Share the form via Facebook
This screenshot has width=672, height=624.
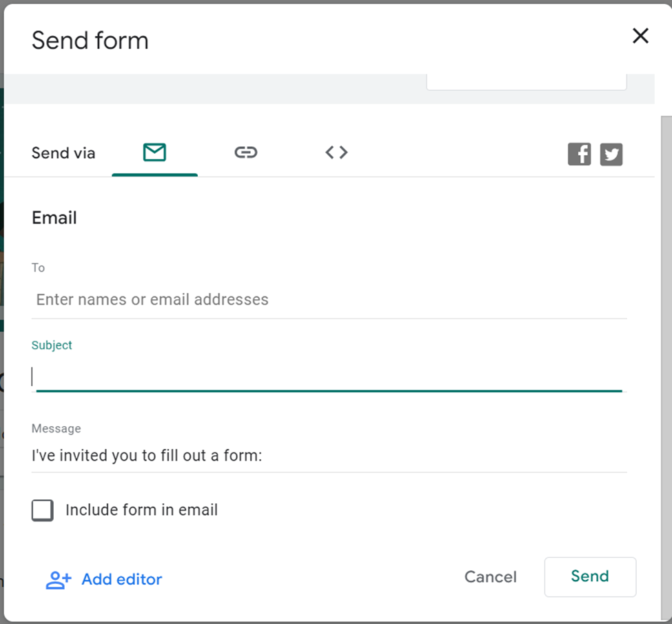pyautogui.click(x=579, y=154)
